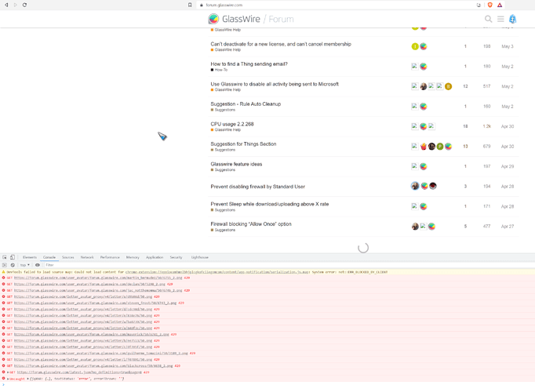Clear the DevTools console

(13, 265)
